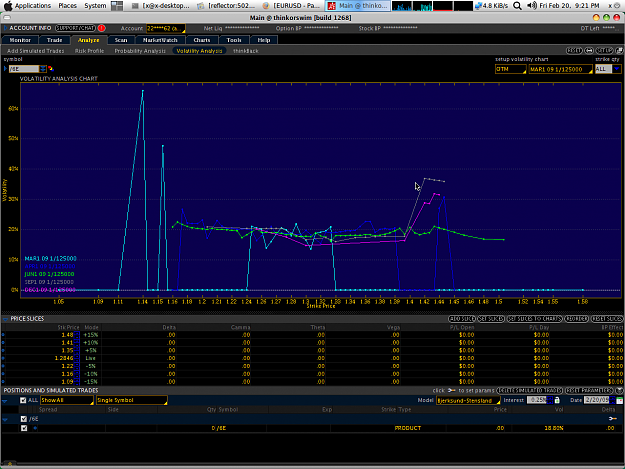This screenshot has width=625, height=469.
Task: Adjust the Date stepper arrows
Action: (613, 400)
